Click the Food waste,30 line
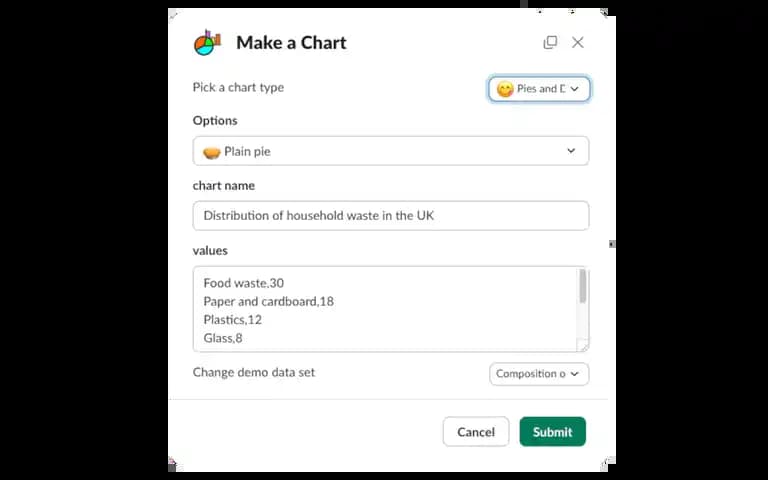Image resolution: width=768 pixels, height=480 pixels. [x=243, y=283]
